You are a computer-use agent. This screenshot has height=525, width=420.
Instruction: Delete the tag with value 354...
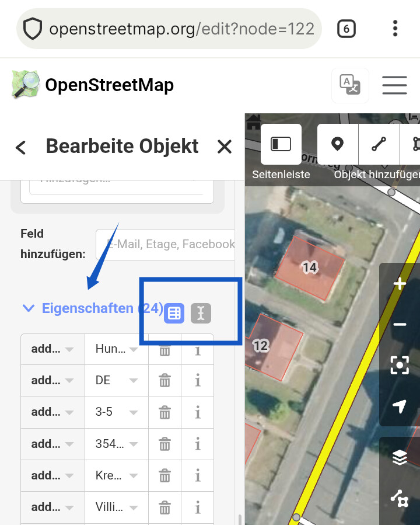[164, 444]
